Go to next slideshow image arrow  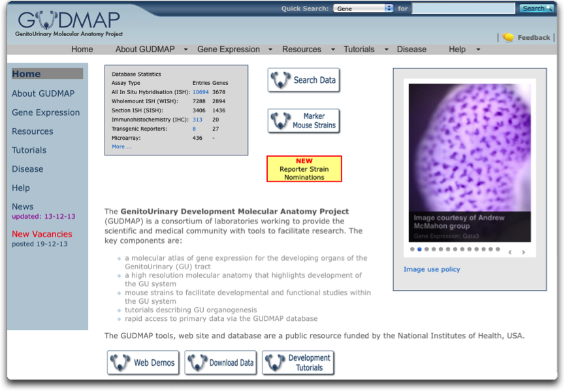coord(523,252)
